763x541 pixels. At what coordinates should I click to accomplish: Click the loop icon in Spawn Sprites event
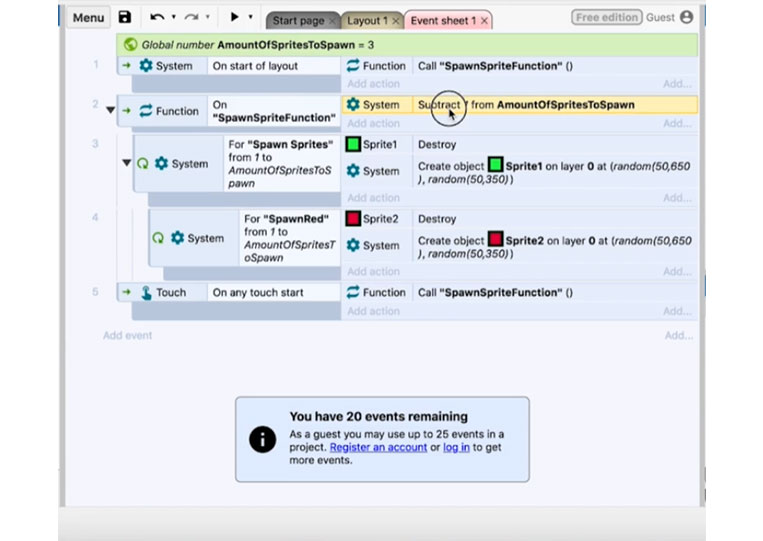pyautogui.click(x=143, y=163)
